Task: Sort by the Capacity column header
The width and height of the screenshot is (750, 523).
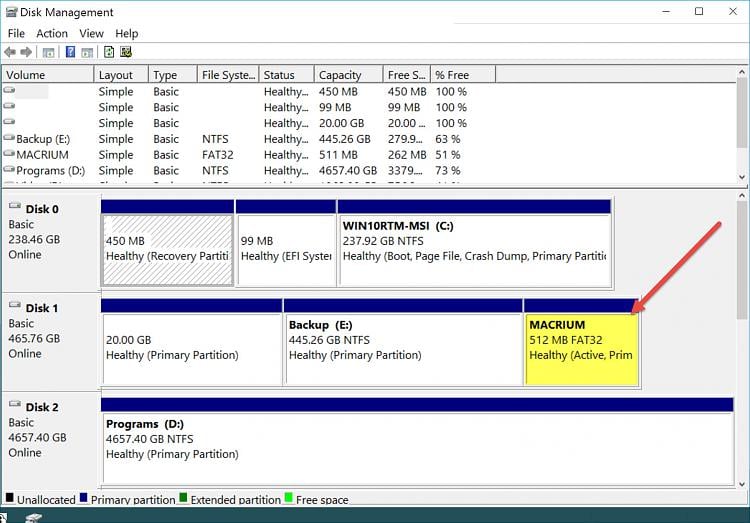Action: (x=349, y=75)
